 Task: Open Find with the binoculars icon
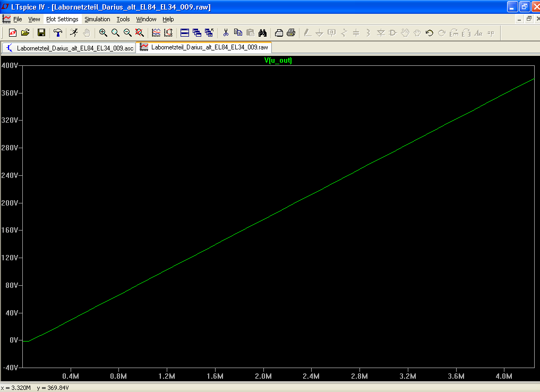click(x=262, y=33)
